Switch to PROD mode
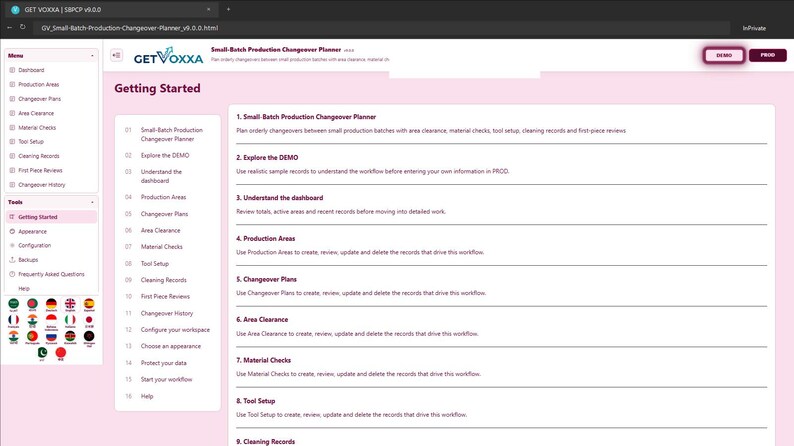794x446 pixels. (x=768, y=55)
